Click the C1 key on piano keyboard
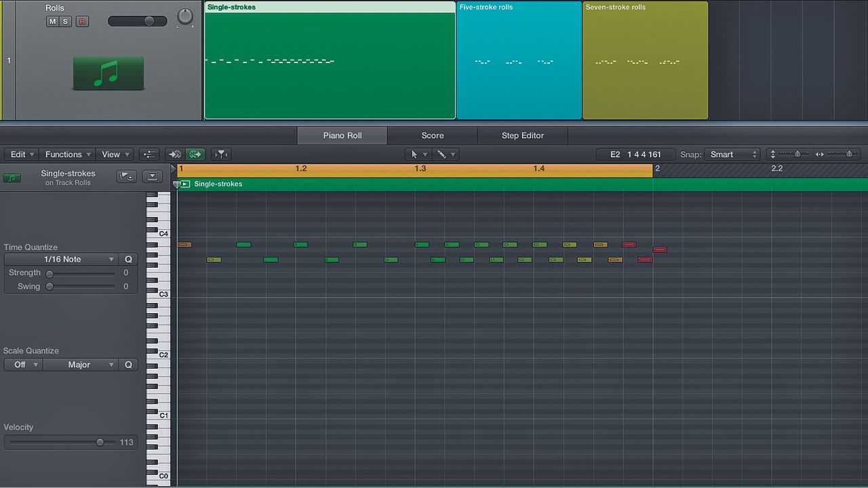This screenshot has width=868, height=488. click(x=159, y=415)
